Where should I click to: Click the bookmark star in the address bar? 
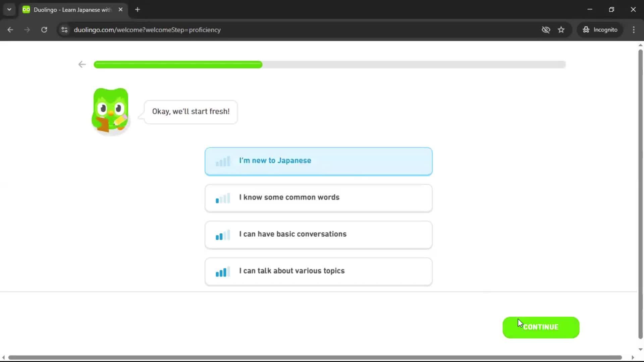pos(561,29)
